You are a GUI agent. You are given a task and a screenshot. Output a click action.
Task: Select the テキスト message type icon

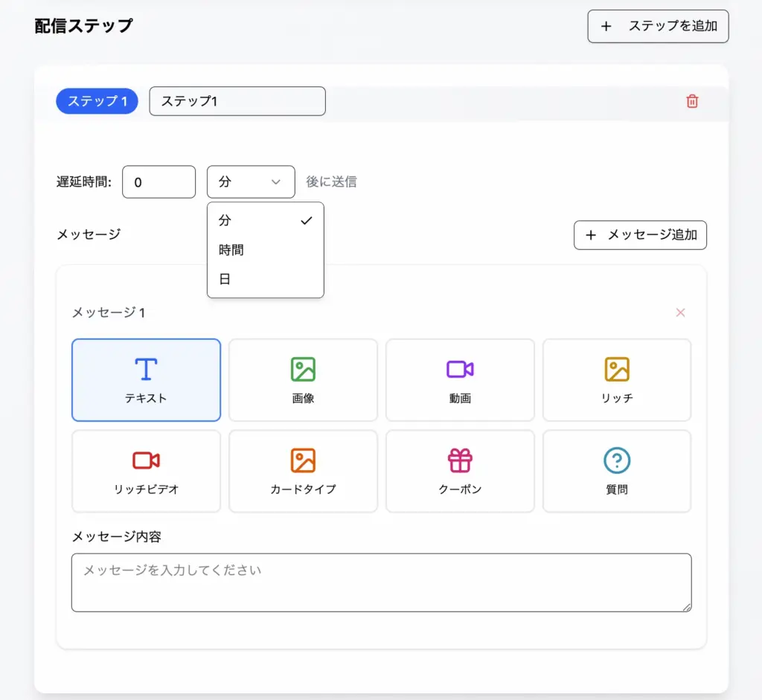pos(146,370)
